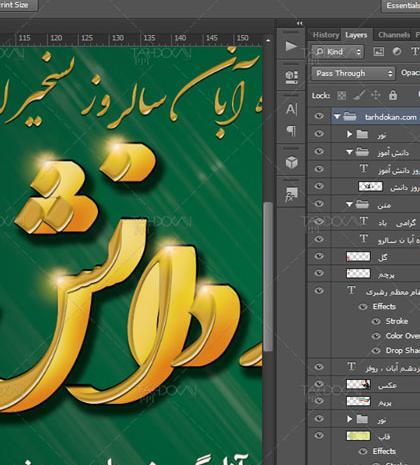Open the Paragraph panel icon
Screen dimensions: 420x465
[x=291, y=131]
